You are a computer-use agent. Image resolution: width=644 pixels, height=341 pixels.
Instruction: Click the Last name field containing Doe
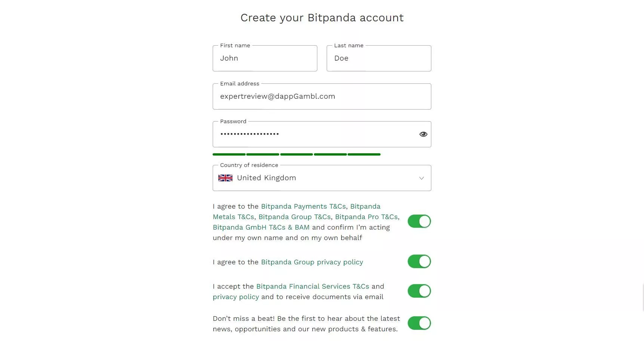coord(379,58)
